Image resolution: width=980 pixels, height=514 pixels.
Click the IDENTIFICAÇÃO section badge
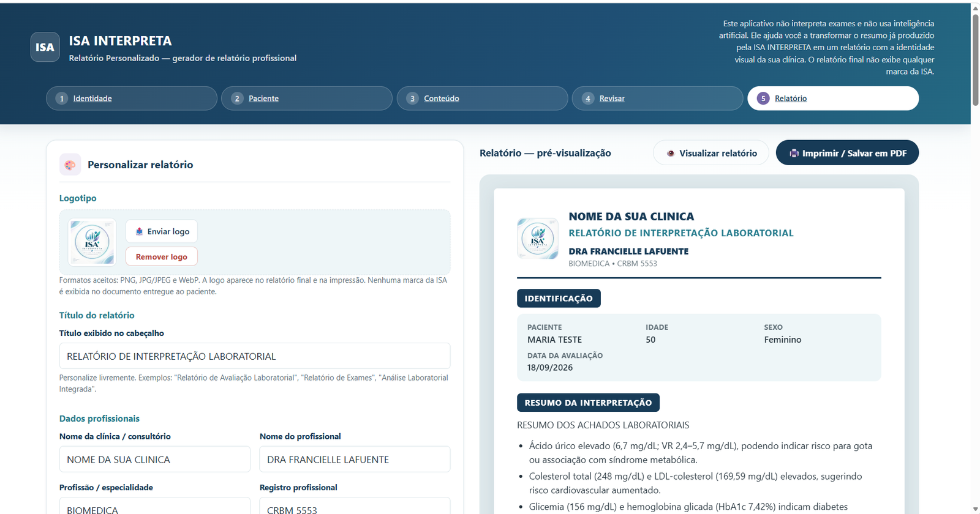pyautogui.click(x=559, y=299)
